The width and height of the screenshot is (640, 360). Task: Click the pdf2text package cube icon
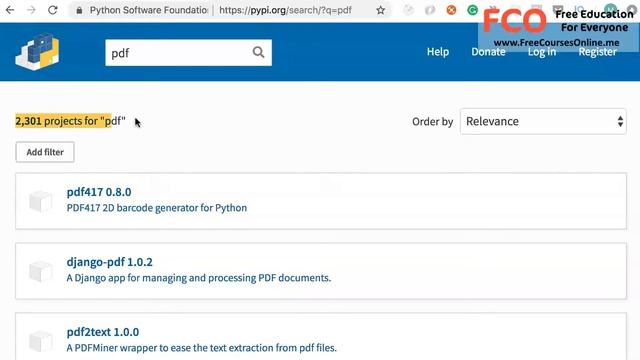pyautogui.click(x=40, y=341)
